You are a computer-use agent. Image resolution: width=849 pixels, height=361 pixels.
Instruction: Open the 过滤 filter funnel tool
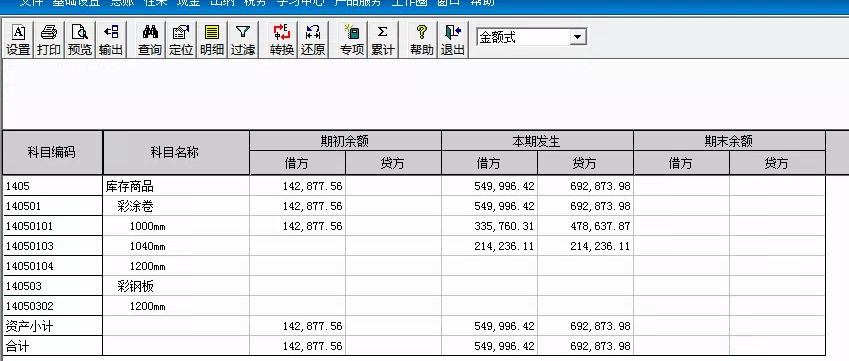coord(243,40)
